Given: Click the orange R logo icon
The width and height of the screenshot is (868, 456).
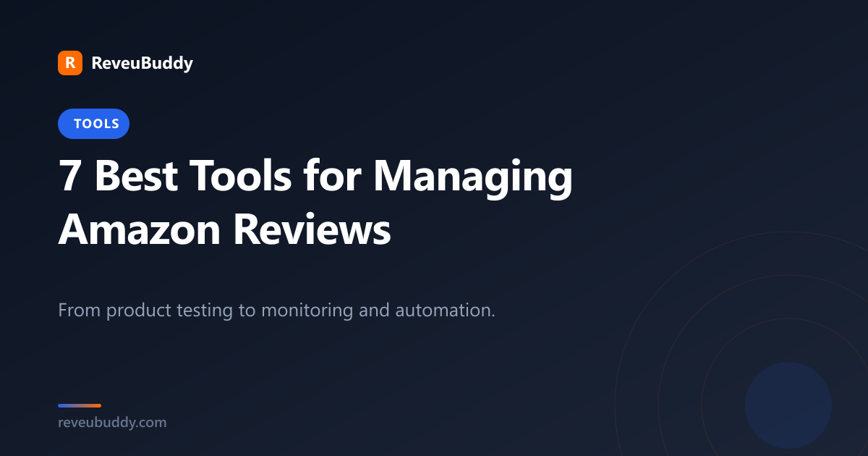Looking at the screenshot, I should pyautogui.click(x=70, y=63).
